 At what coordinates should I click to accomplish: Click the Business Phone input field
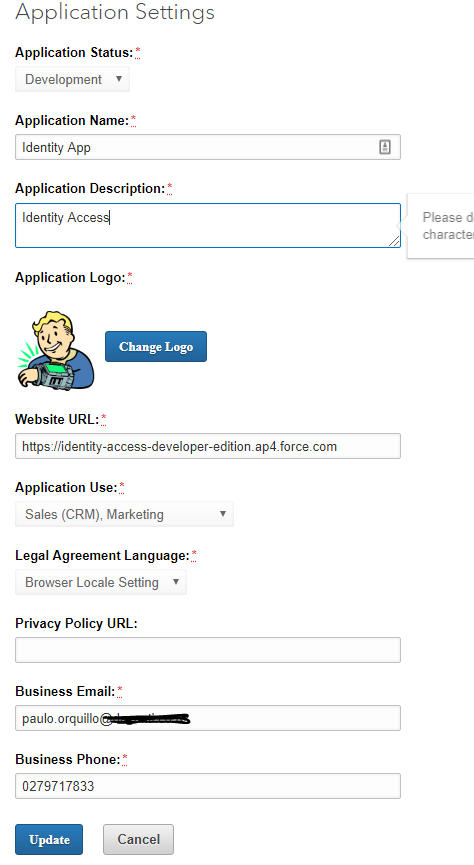[208, 786]
